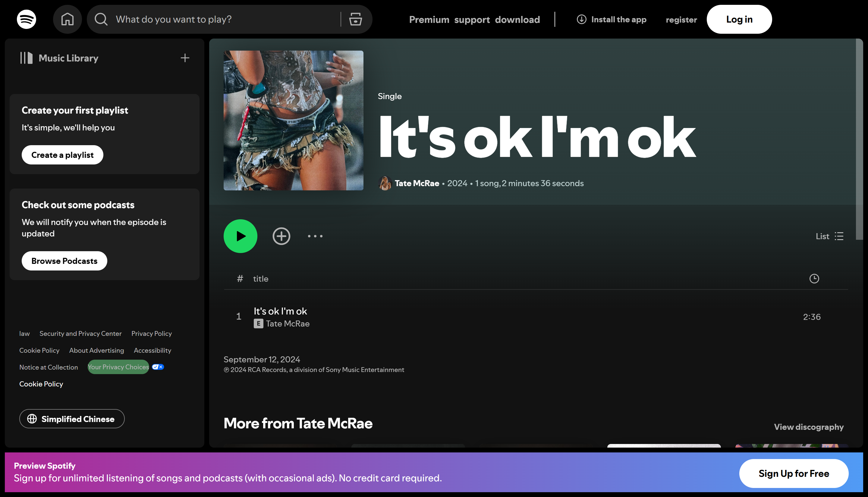
Task: Open the List view options dropdown
Action: 829,236
